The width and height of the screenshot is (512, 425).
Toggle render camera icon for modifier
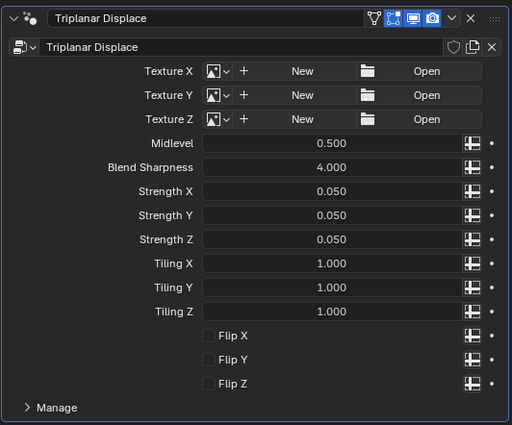click(432, 18)
